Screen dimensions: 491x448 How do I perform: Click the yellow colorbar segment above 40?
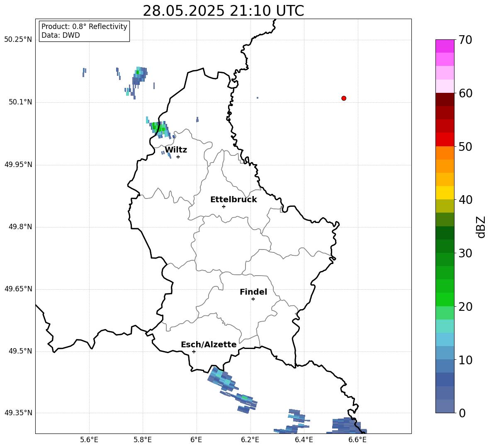pyautogui.click(x=445, y=193)
